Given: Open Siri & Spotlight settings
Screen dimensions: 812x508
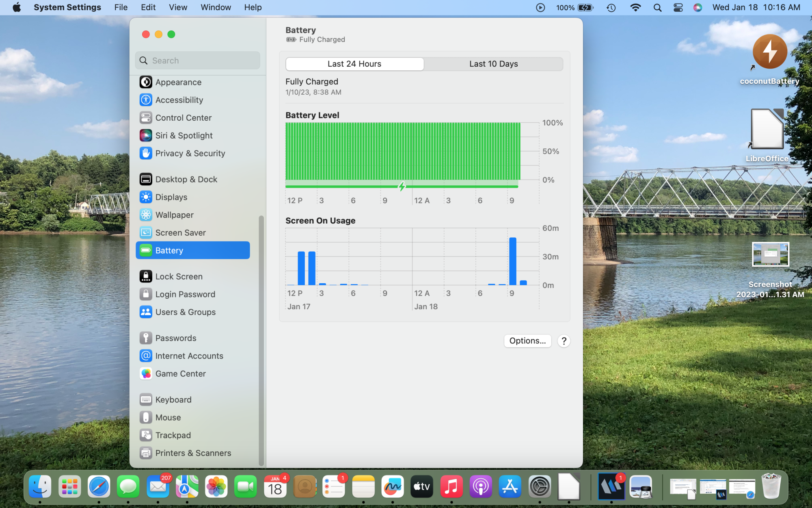Looking at the screenshot, I should [x=184, y=135].
